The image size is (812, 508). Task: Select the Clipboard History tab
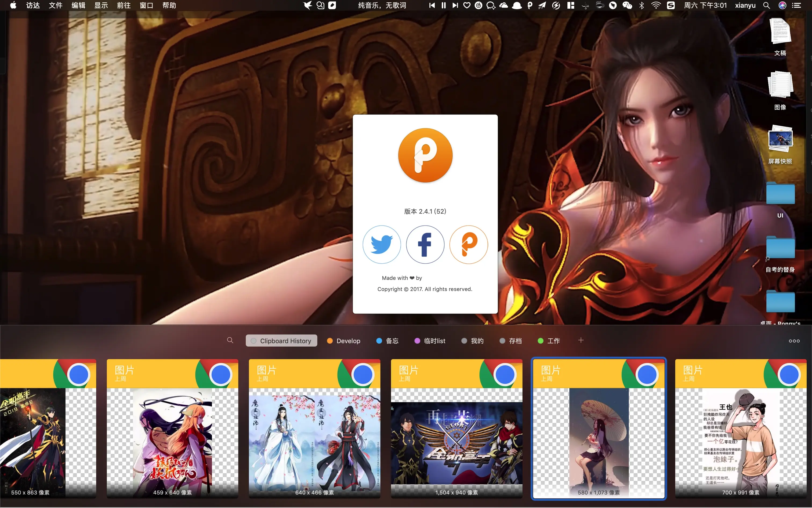click(281, 341)
